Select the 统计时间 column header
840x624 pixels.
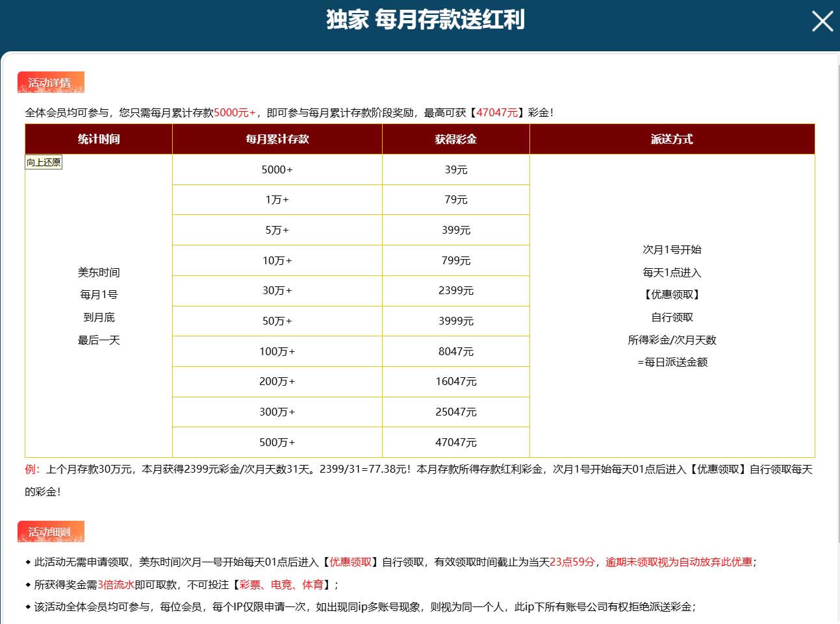click(x=99, y=139)
